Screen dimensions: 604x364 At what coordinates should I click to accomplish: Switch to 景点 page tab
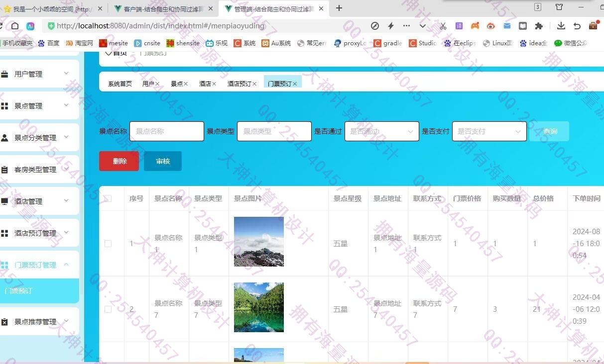tap(176, 84)
